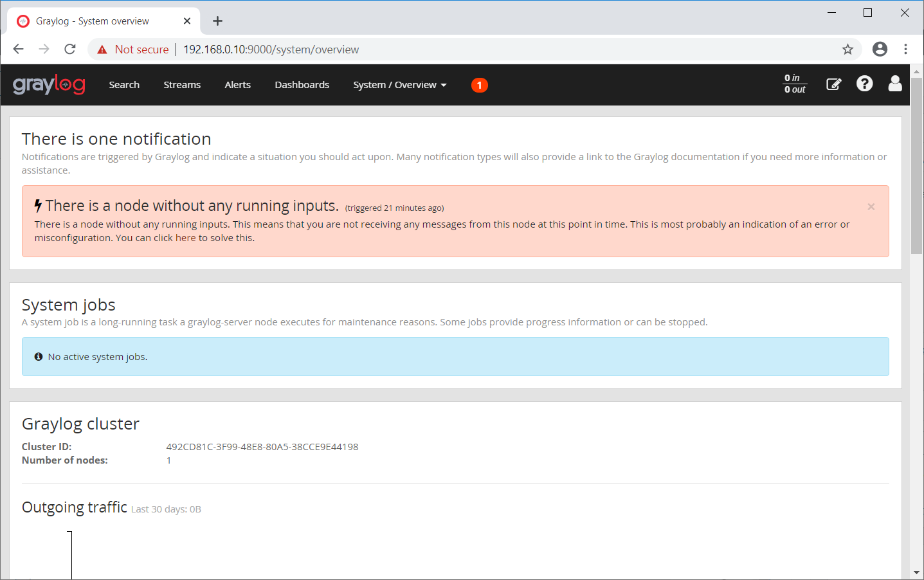This screenshot has width=924, height=580.
Task: Click the scrollbar down arrow
Action: (917, 573)
